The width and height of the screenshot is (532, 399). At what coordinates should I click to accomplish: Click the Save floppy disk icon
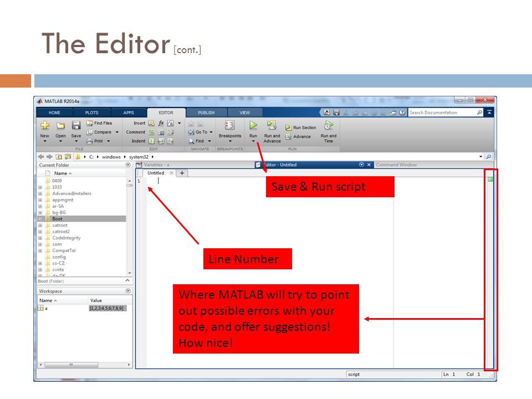click(76, 126)
